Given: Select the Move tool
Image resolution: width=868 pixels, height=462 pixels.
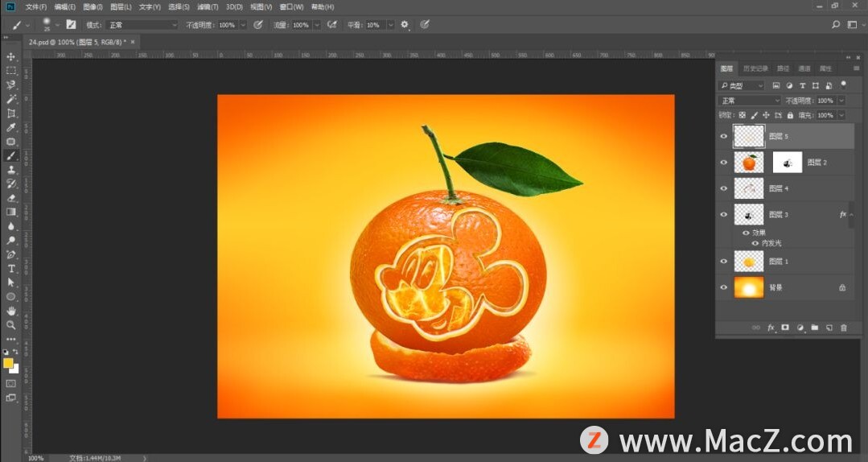Looking at the screenshot, I should tap(10, 56).
